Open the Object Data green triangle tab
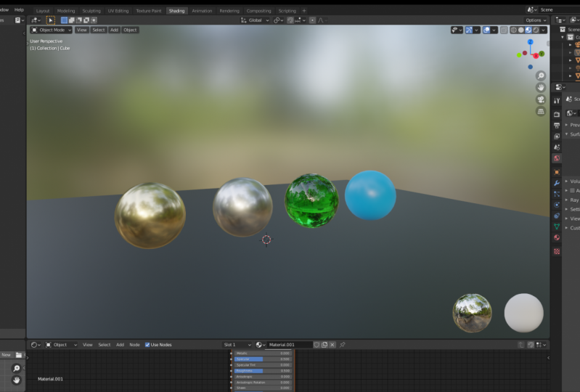 (557, 226)
